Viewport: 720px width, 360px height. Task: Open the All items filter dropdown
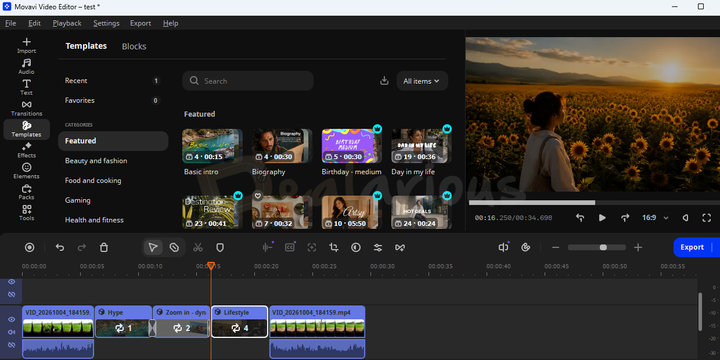[x=422, y=81]
